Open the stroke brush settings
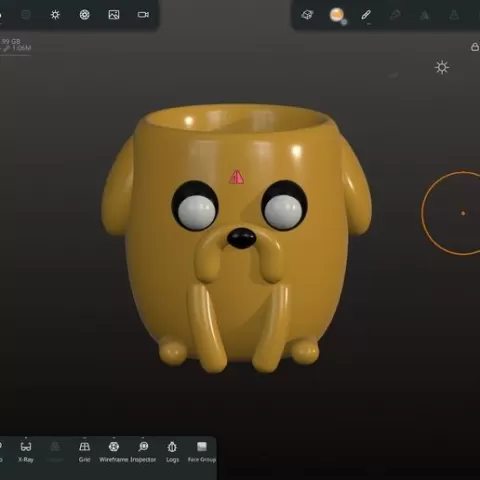The image size is (480, 480). pos(366,15)
